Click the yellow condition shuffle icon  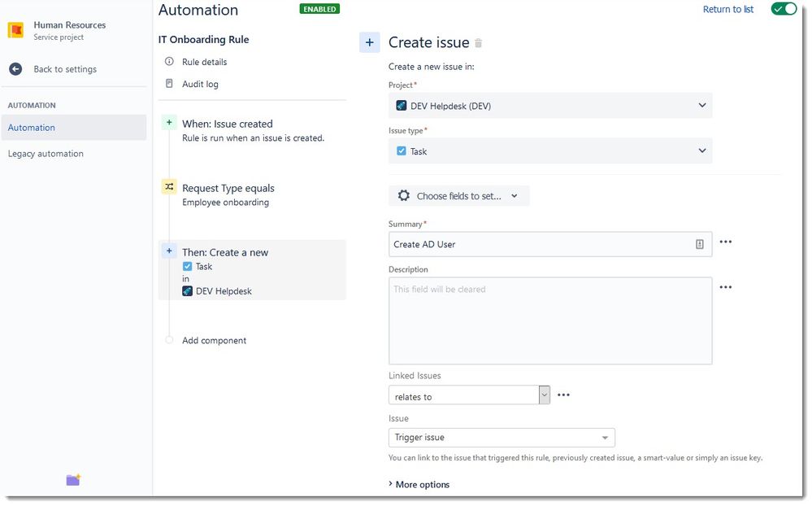169,186
